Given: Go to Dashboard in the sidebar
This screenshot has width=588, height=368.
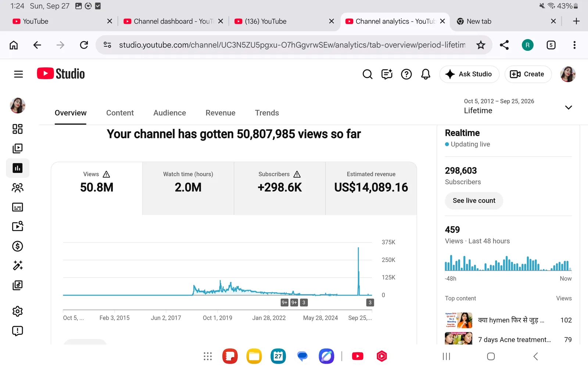Looking at the screenshot, I should pos(18,129).
